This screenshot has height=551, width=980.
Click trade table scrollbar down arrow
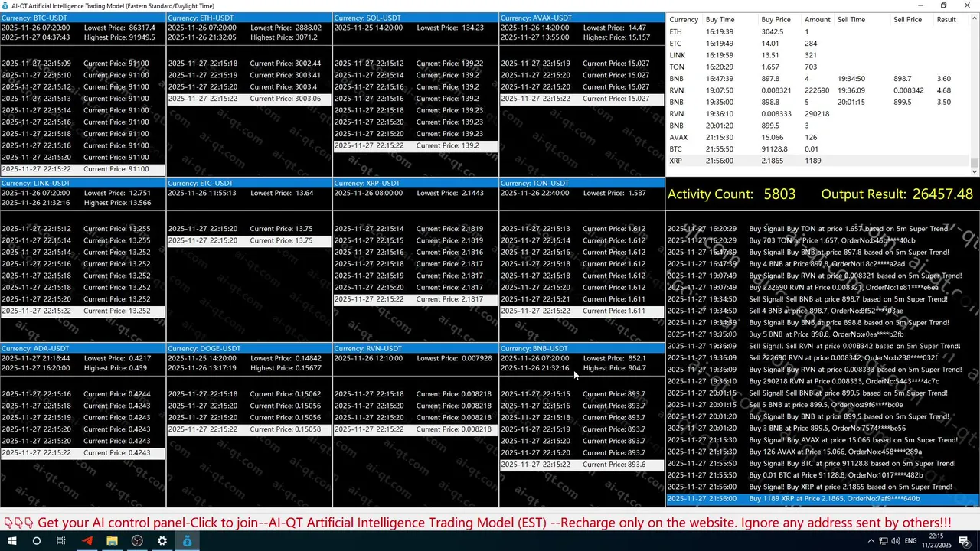point(975,171)
